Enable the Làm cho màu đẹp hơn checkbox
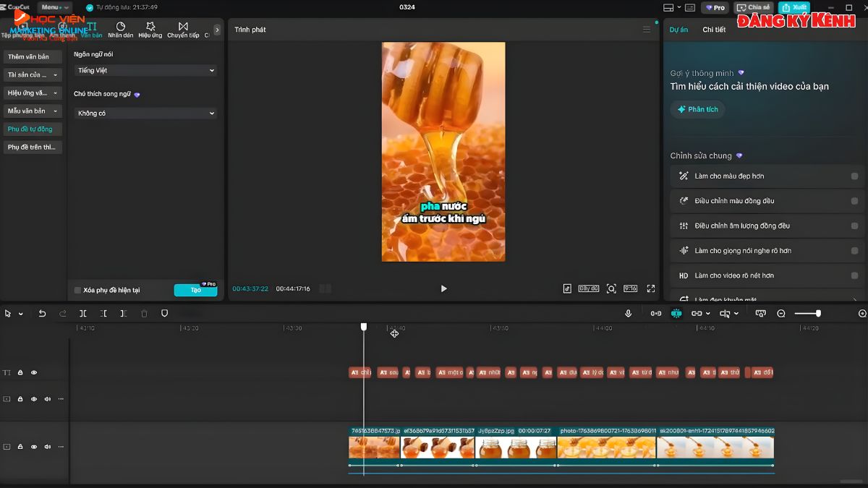868x488 pixels. point(854,176)
